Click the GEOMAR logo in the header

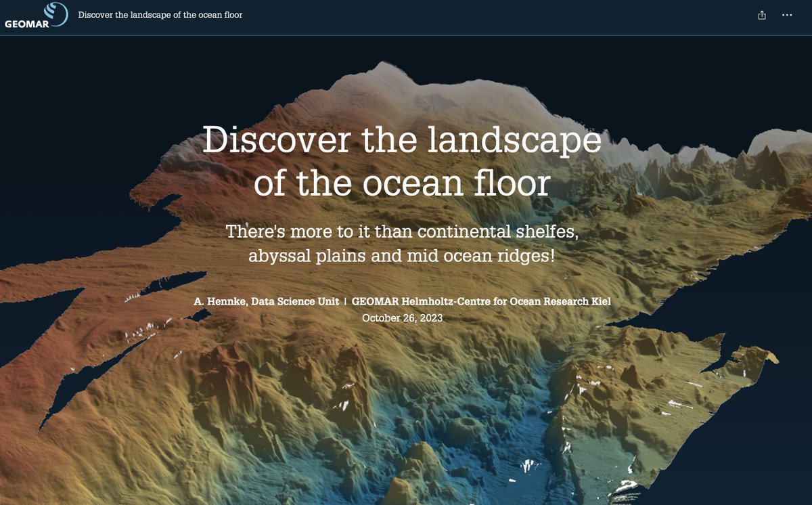tap(36, 16)
